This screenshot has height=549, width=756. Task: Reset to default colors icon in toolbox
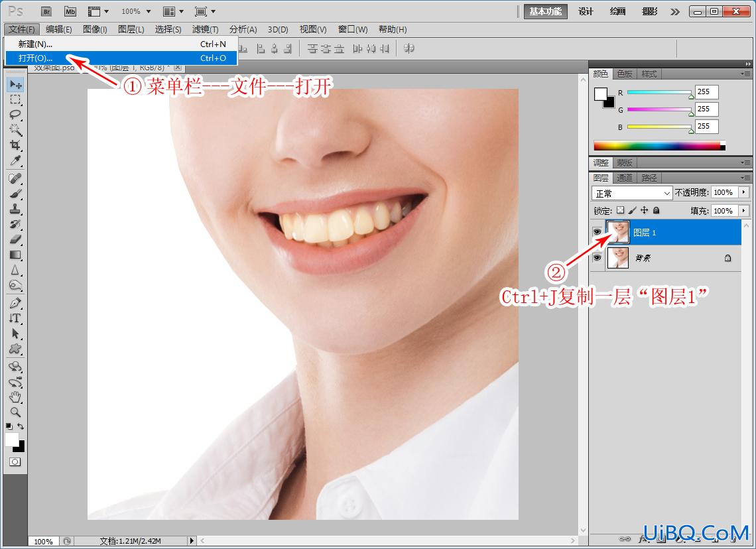point(9,426)
